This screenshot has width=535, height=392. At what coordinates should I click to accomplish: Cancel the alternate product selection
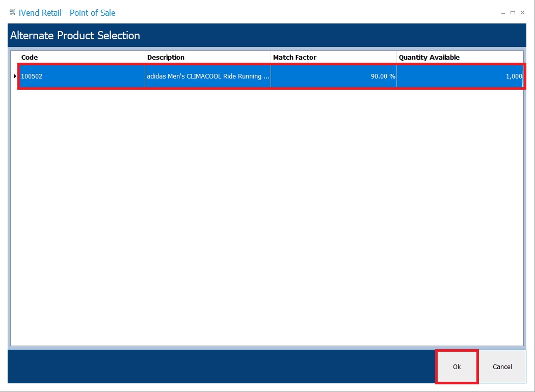coord(502,367)
